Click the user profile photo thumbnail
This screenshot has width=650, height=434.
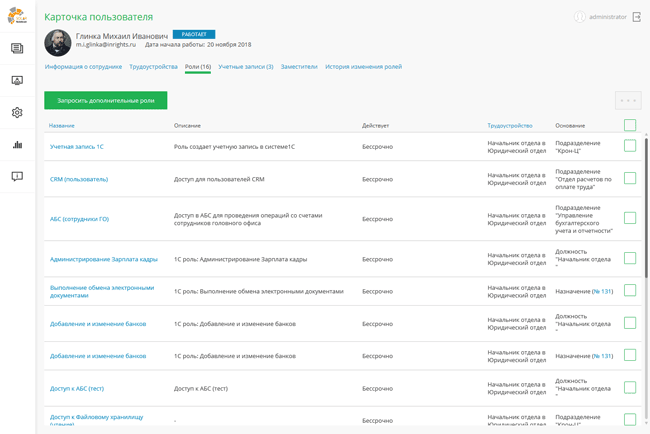[58, 42]
